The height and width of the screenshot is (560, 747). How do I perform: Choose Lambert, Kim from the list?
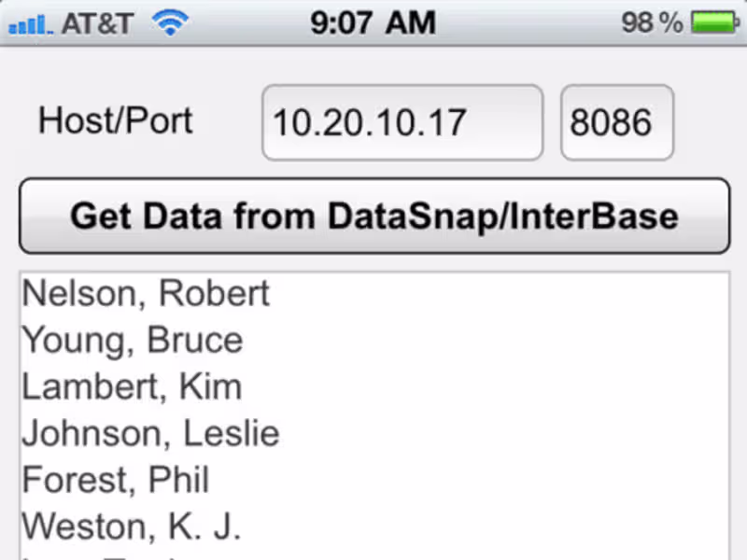coord(132,387)
